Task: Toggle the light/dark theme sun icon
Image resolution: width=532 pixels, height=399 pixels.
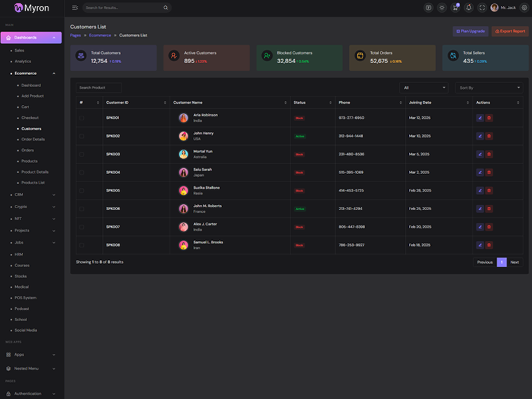Action: click(442, 8)
